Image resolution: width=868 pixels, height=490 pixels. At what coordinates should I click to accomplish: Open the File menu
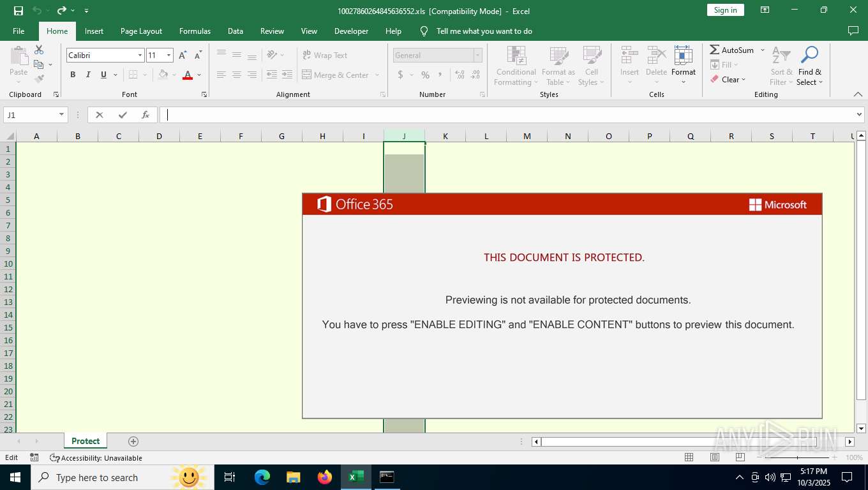pyautogui.click(x=19, y=31)
